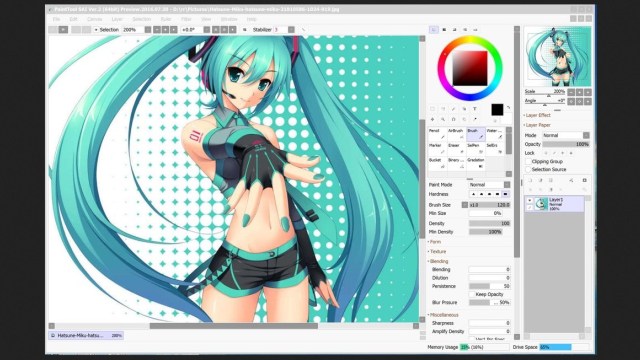This screenshot has height=360, width=640.
Task: Select the move layer tool
Action: [x=433, y=120]
